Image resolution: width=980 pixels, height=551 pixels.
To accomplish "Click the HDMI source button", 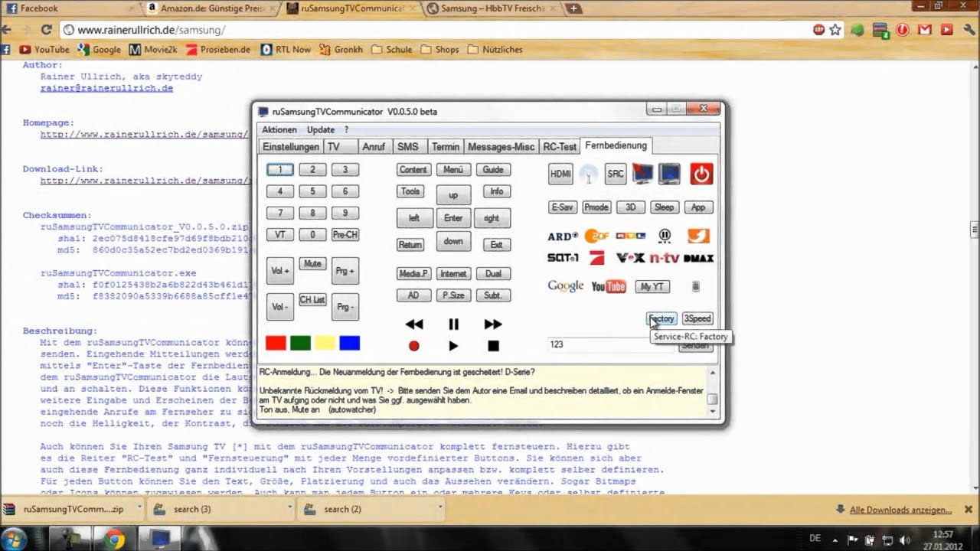I will click(560, 174).
